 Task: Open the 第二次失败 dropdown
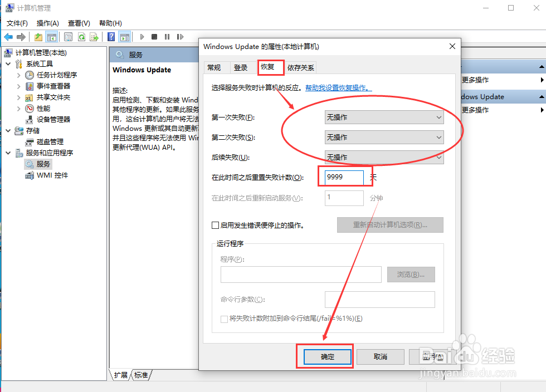coord(384,137)
